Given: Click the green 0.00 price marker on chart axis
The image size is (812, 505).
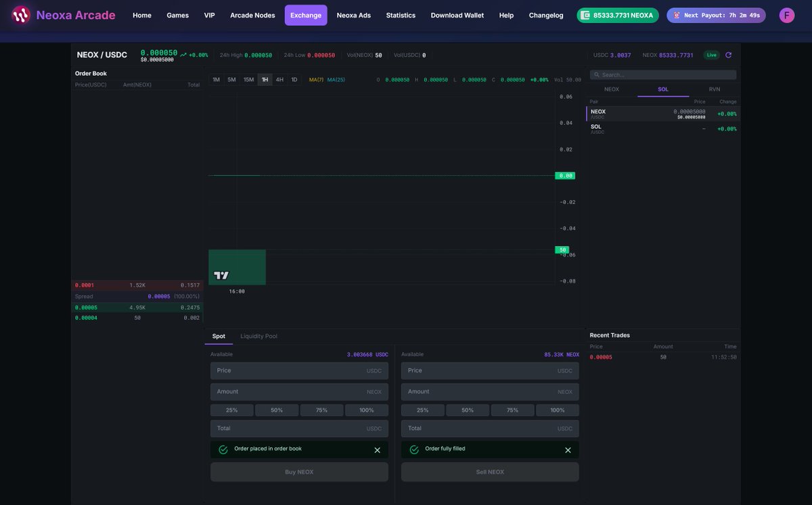Looking at the screenshot, I should click(x=565, y=176).
